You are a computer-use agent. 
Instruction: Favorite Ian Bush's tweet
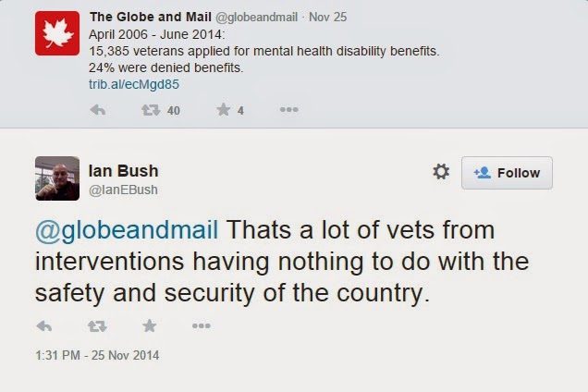tap(149, 325)
